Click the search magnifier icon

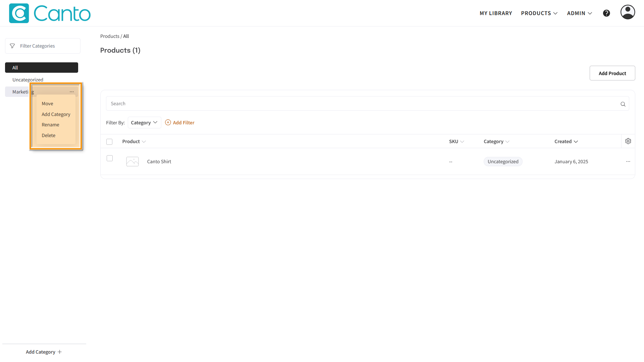tap(623, 104)
